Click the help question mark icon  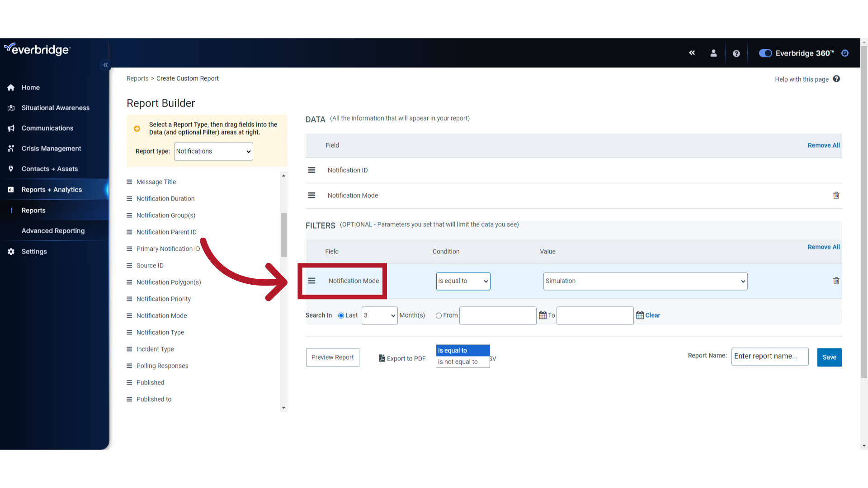(x=736, y=53)
